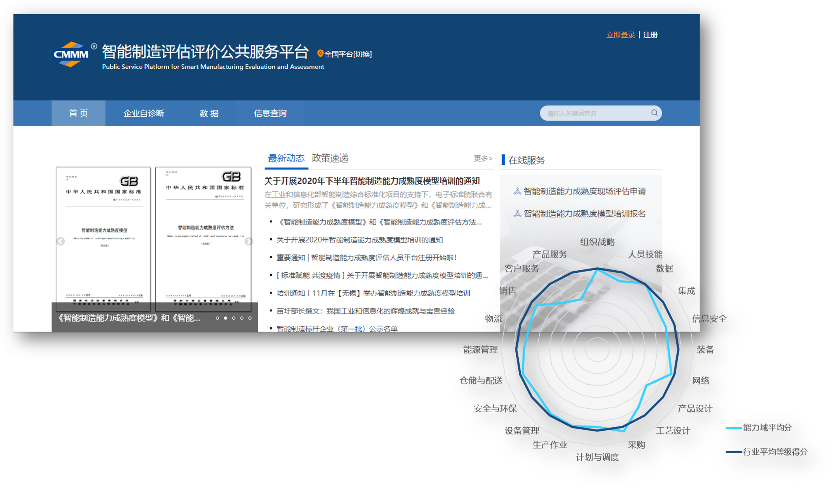Switch to 最新动态 tab
The image size is (839, 504).
286,158
